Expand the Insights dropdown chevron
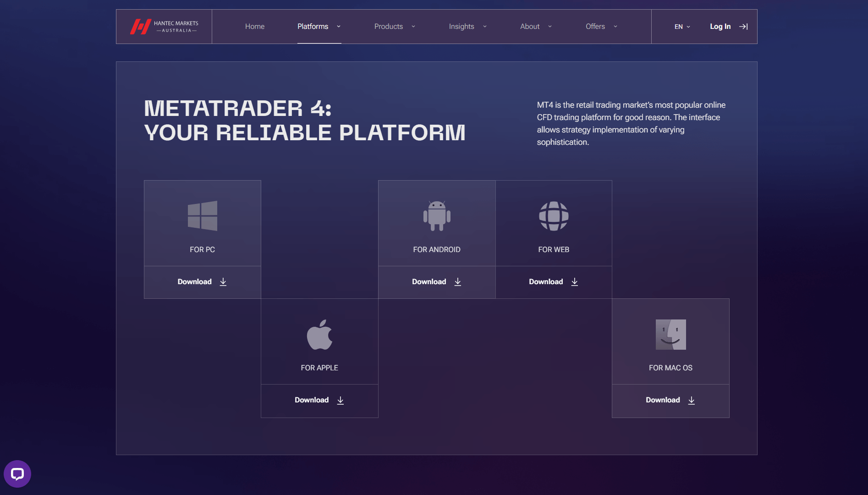This screenshot has width=868, height=495. [485, 27]
